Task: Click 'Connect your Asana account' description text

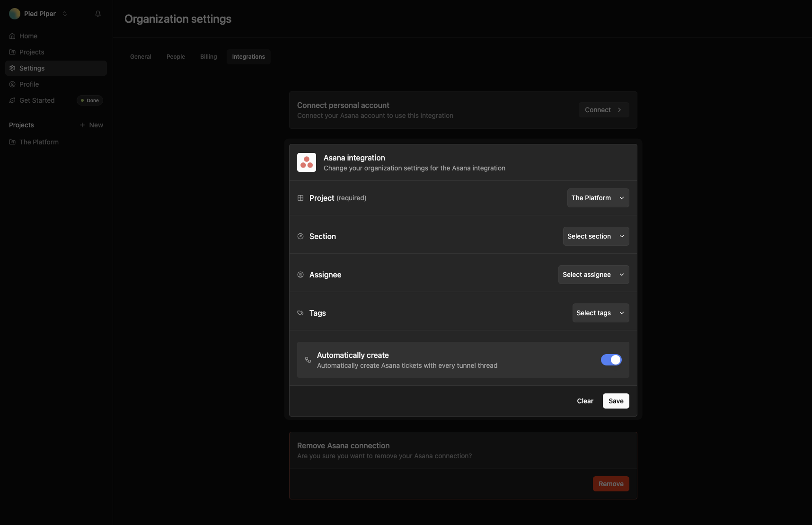Action: [375, 116]
